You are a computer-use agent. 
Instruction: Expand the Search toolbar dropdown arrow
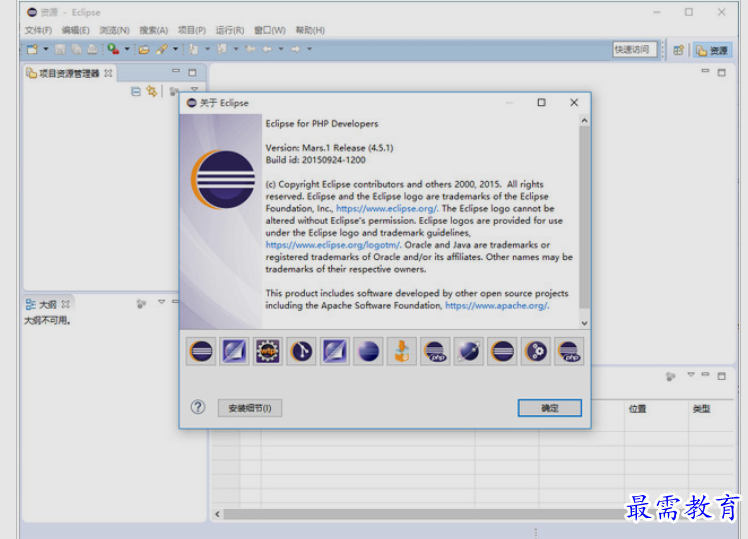tap(176, 49)
